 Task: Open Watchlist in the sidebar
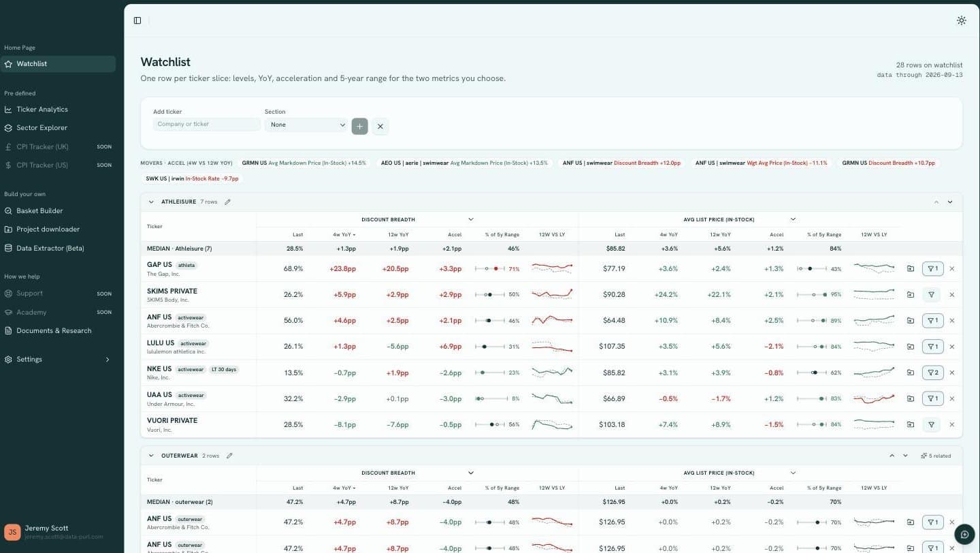(x=58, y=64)
